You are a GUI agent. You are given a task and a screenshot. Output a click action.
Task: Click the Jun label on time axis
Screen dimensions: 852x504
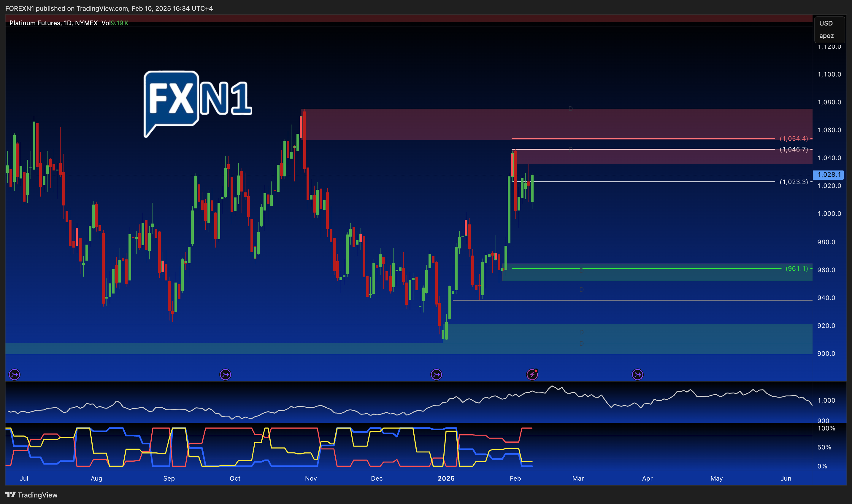(x=786, y=478)
